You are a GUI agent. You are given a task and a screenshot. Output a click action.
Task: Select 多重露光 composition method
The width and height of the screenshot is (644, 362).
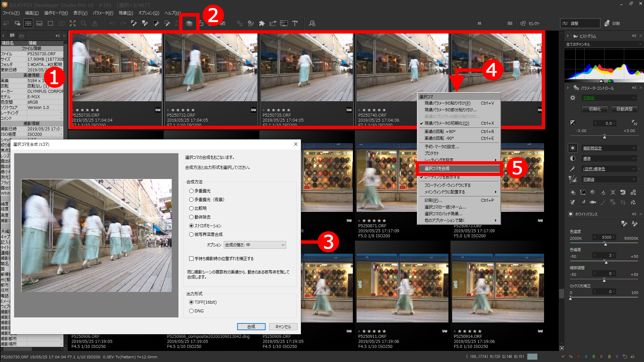[191, 191]
